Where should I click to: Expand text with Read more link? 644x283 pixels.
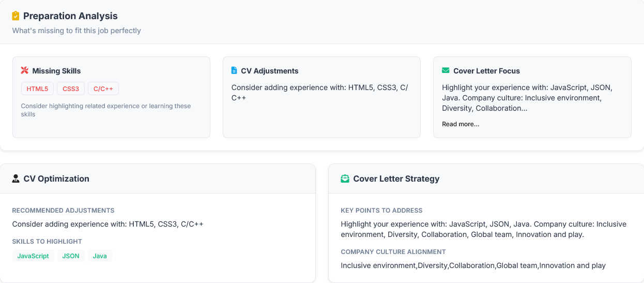coord(461,124)
